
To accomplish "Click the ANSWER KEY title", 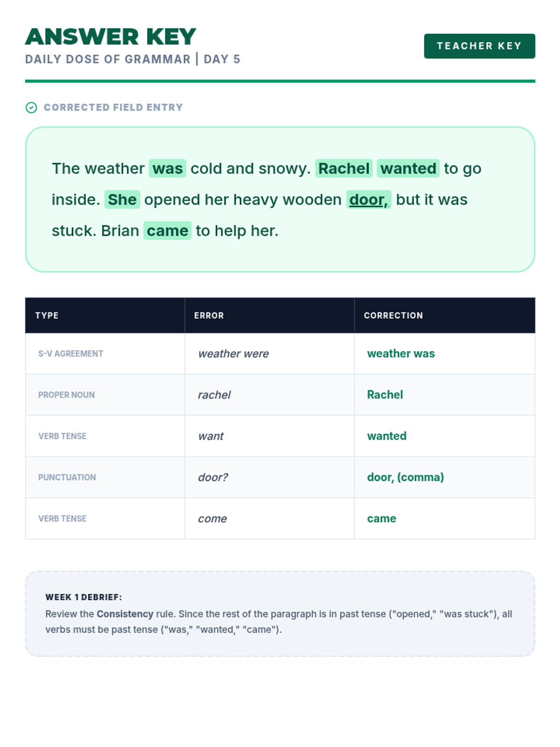I will click(111, 37).
